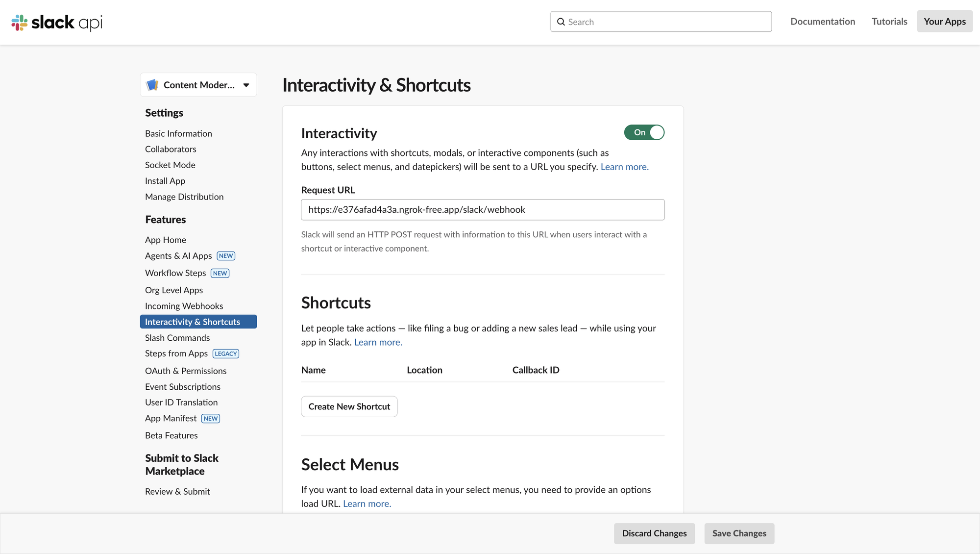Viewport: 980px width, 554px height.
Task: Open the Tutorials navigation item
Action: click(889, 22)
